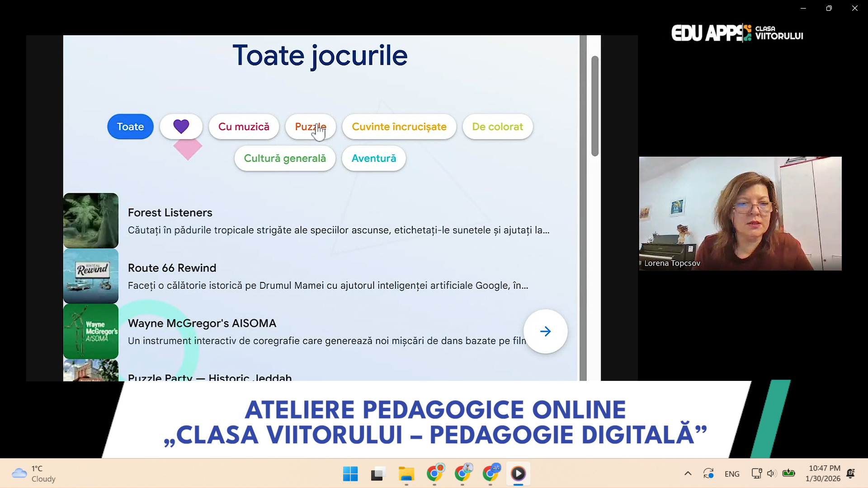
Task: Open the media player taskbar icon
Action: point(518,474)
